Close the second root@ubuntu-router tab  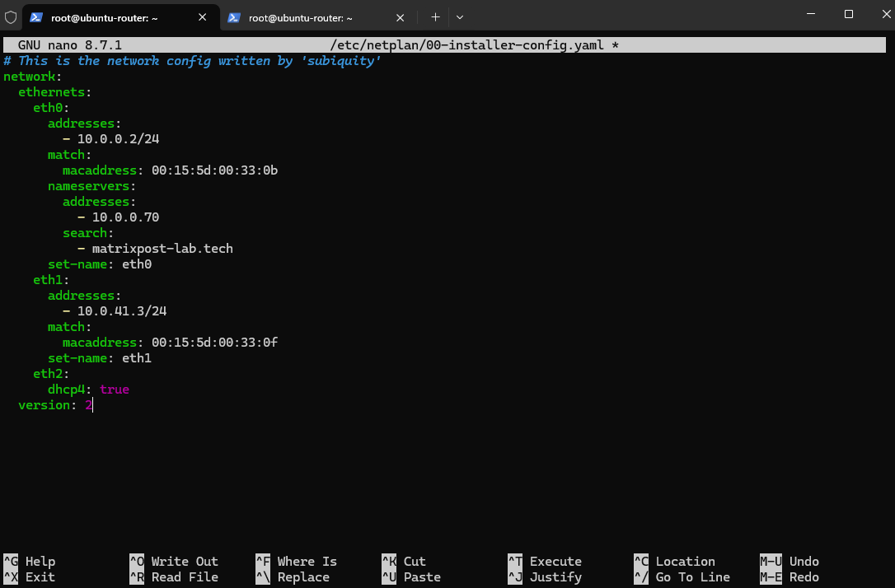point(400,17)
